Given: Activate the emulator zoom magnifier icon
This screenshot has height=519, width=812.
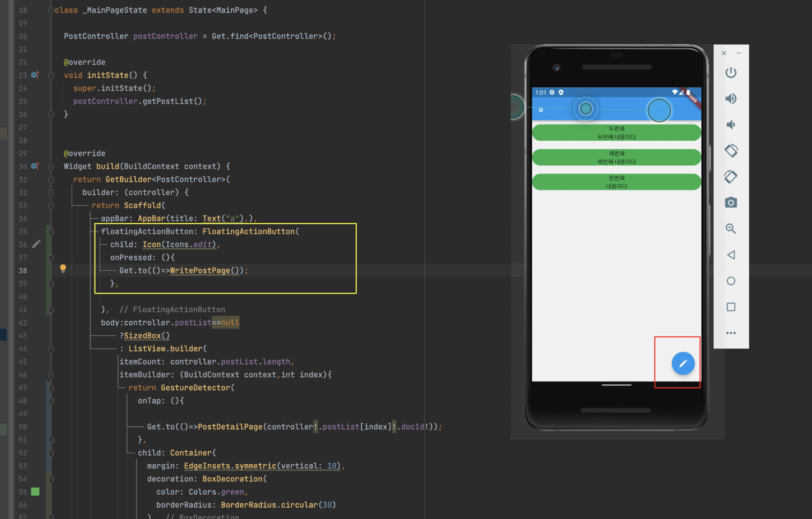Looking at the screenshot, I should (x=730, y=229).
